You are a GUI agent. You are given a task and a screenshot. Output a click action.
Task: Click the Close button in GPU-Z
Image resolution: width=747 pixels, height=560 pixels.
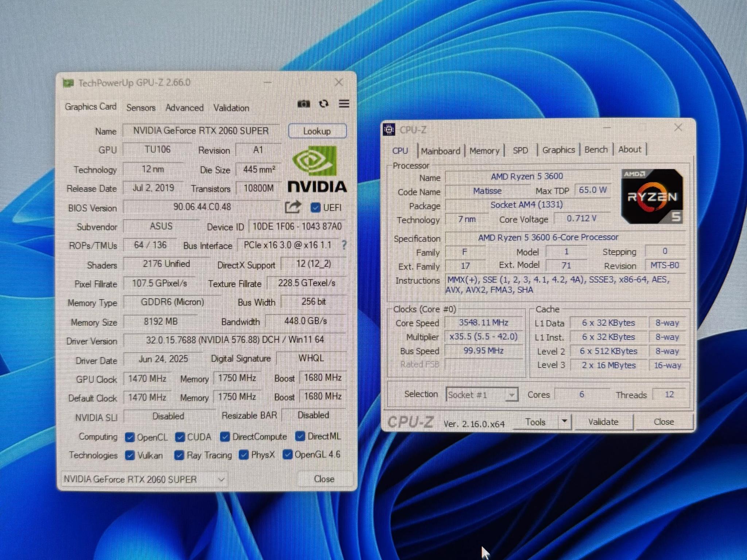click(x=324, y=479)
